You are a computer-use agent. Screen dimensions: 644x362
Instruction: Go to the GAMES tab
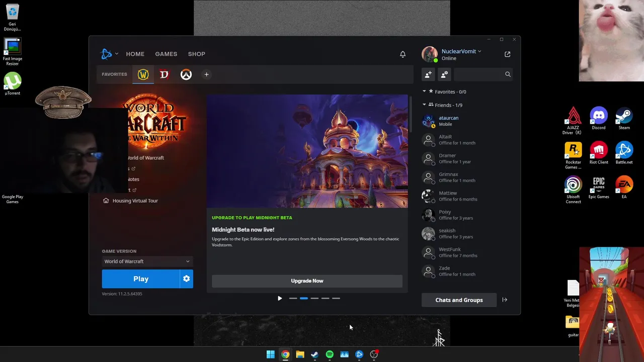(x=166, y=54)
